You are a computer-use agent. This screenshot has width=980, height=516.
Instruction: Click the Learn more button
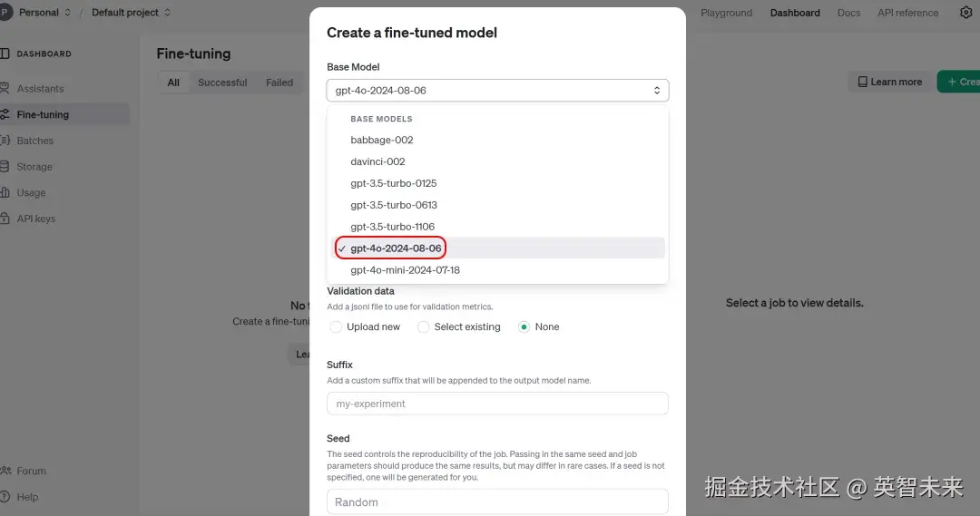point(889,82)
